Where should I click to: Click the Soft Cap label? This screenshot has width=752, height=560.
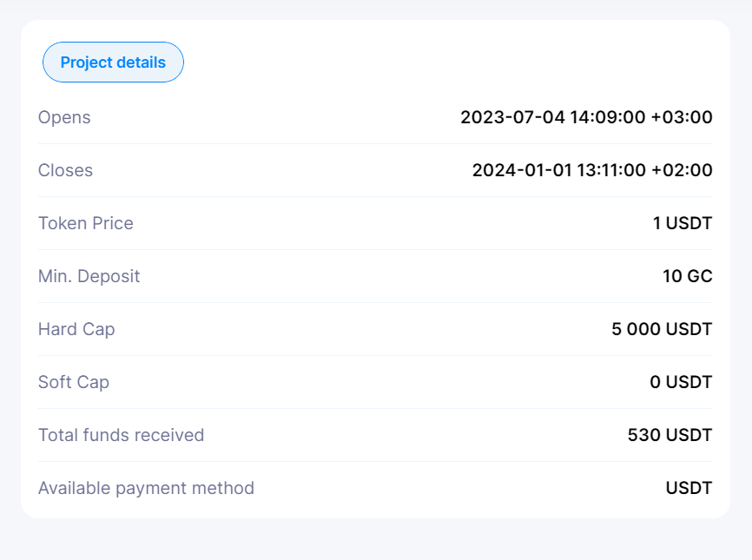pos(74,382)
